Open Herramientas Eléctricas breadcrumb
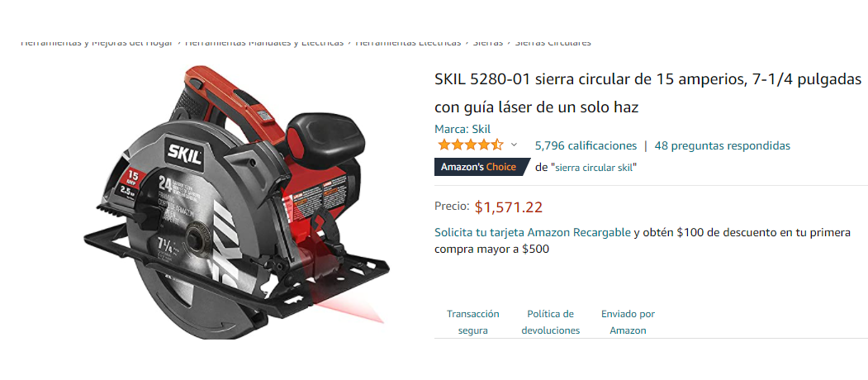 pyautogui.click(x=408, y=43)
